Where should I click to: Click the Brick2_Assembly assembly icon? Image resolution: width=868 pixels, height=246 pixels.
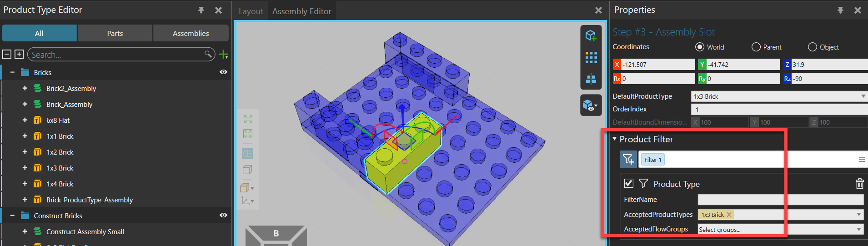(x=38, y=88)
